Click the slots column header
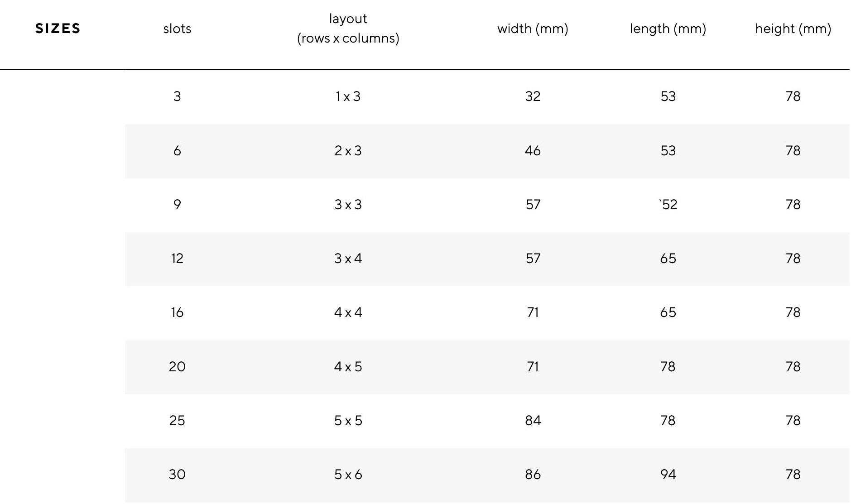 [177, 29]
